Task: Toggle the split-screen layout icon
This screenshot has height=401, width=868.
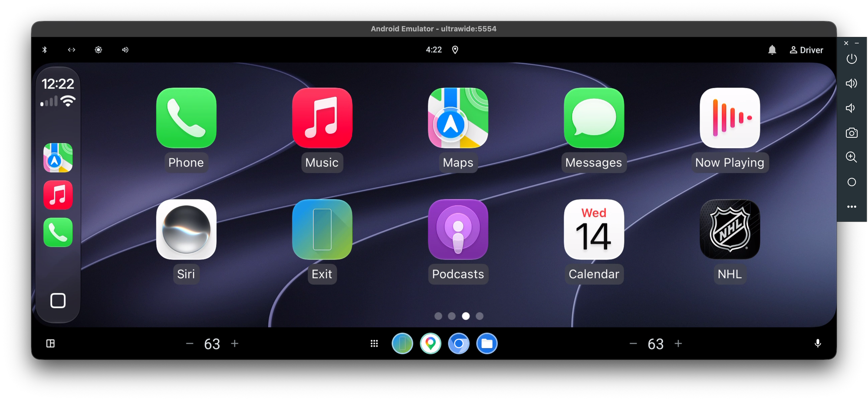Action: pos(50,344)
